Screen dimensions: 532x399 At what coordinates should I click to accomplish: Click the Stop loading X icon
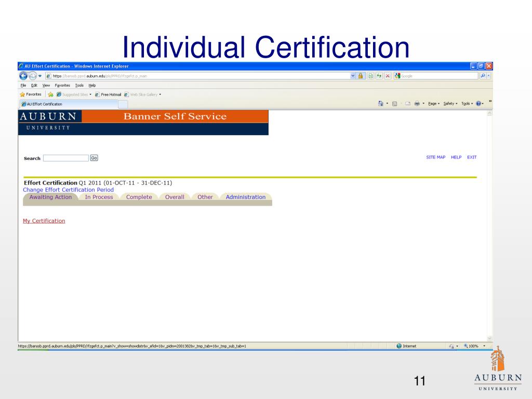(388, 76)
